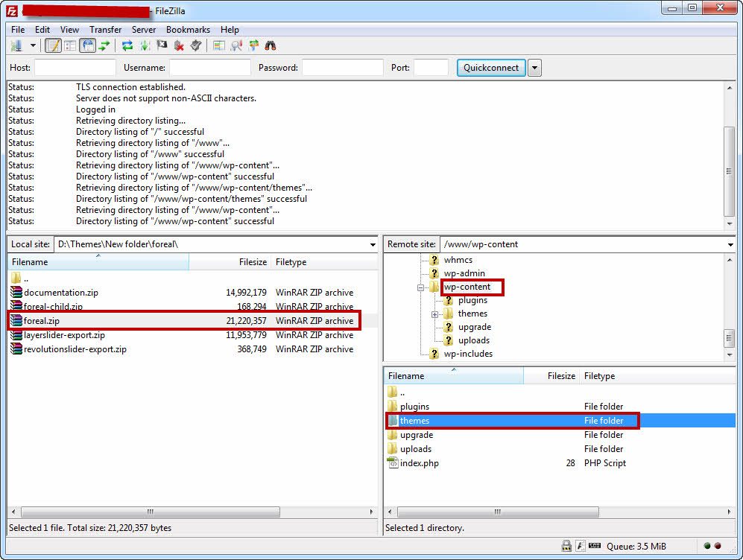Click the encryption lock icon in status bar

pyautogui.click(x=566, y=546)
